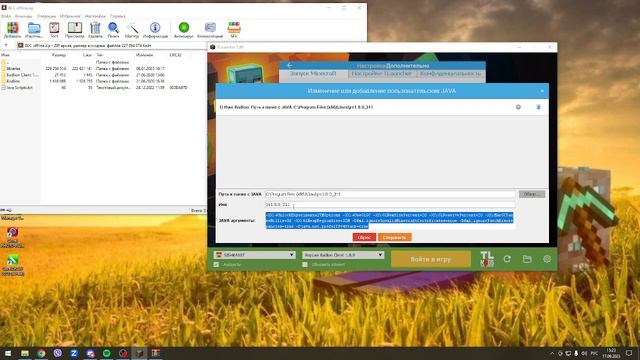This screenshot has width=640, height=360.
Task: Toggle the Аккаунты checkbox in TLauncher
Action: [216, 264]
